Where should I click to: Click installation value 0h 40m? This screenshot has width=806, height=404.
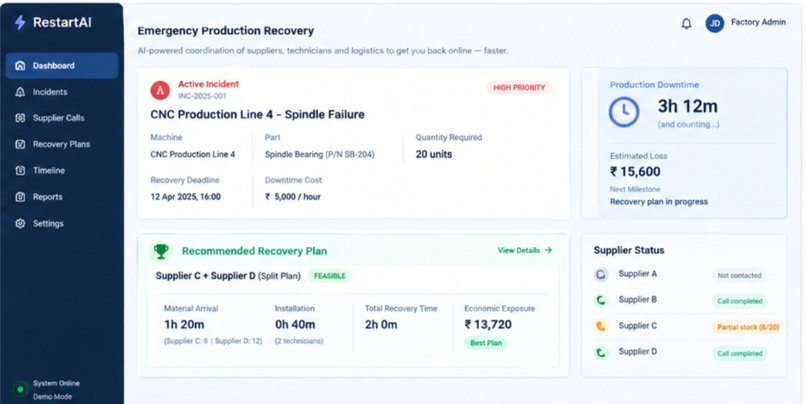point(295,325)
